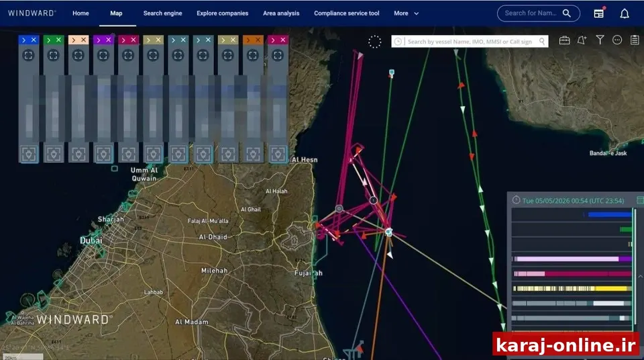Collapse timeline panel with side chevron

(640, 277)
